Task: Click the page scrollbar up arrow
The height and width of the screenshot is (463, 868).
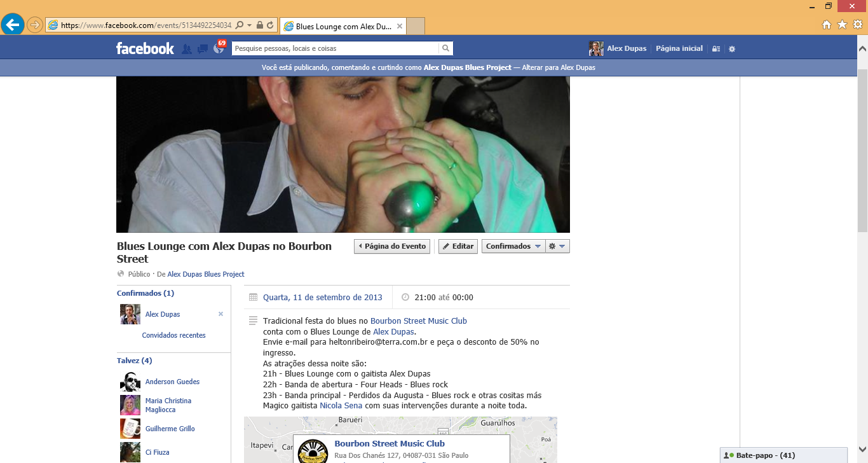Action: [863, 48]
